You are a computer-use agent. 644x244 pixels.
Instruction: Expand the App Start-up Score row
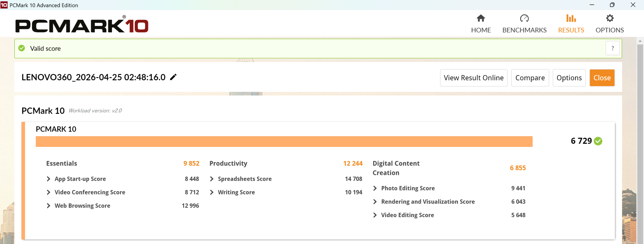[x=49, y=179]
